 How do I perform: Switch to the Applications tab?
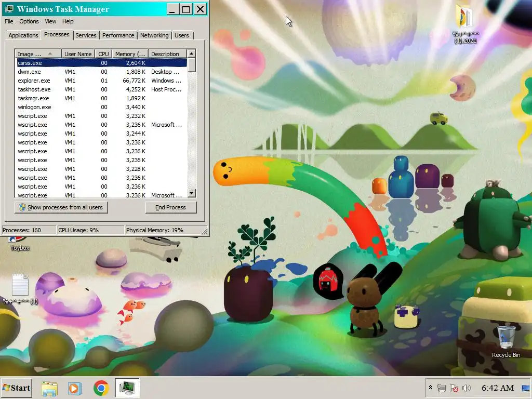tap(23, 35)
